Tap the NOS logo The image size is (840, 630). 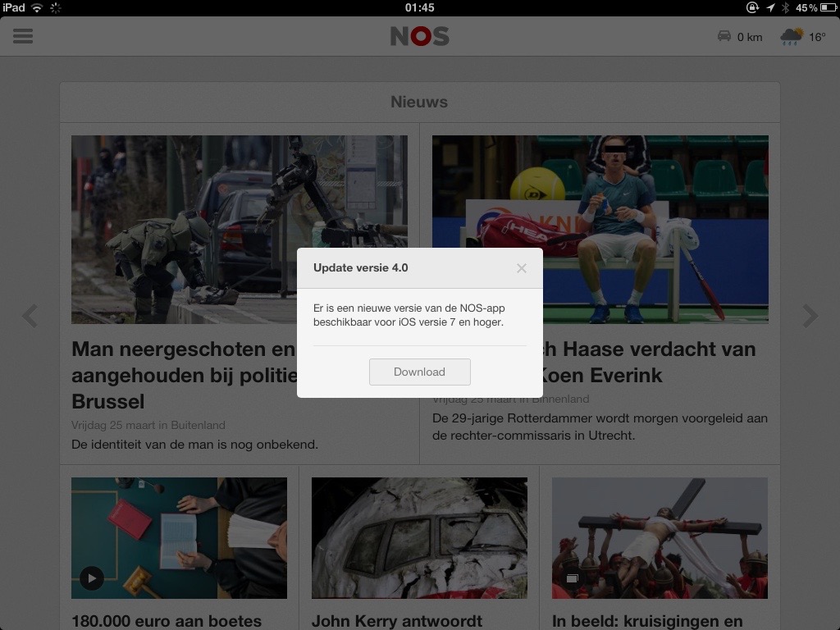[x=419, y=36]
